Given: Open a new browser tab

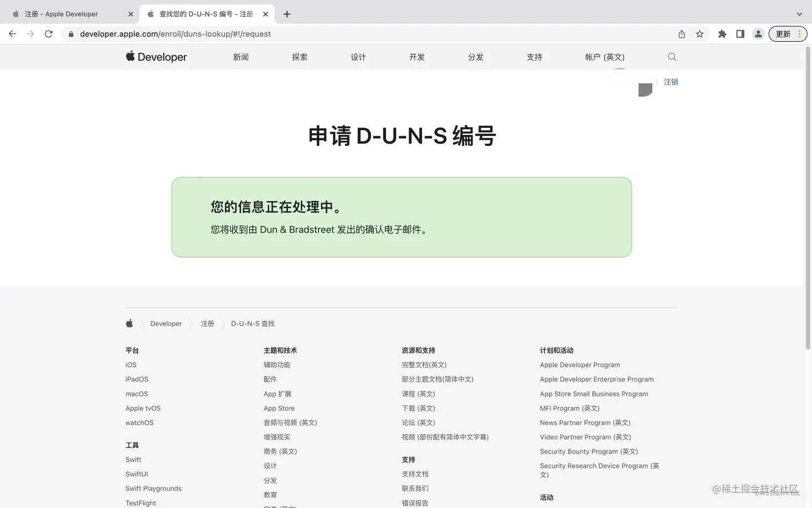Looking at the screenshot, I should [x=287, y=14].
